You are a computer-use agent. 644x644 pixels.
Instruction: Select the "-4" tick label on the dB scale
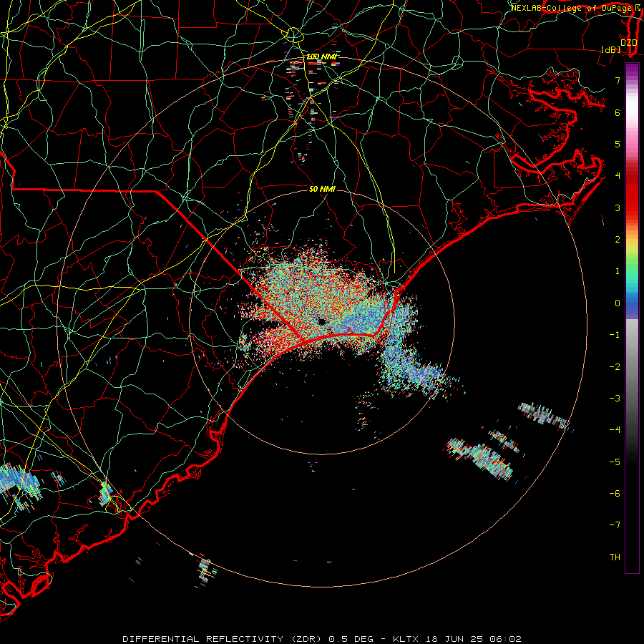[615, 430]
